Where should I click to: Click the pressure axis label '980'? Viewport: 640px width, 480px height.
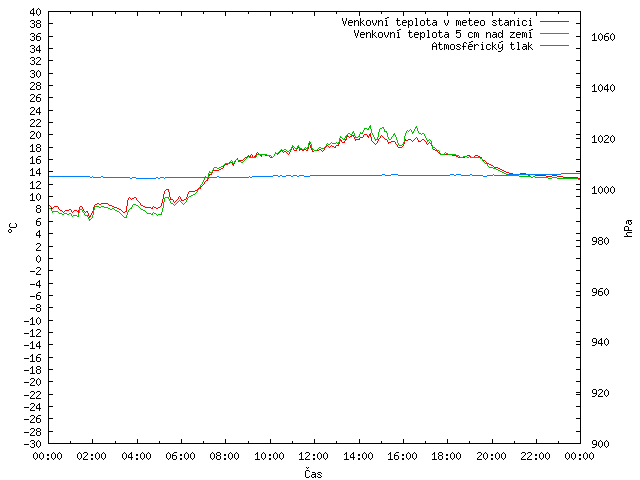coord(600,241)
